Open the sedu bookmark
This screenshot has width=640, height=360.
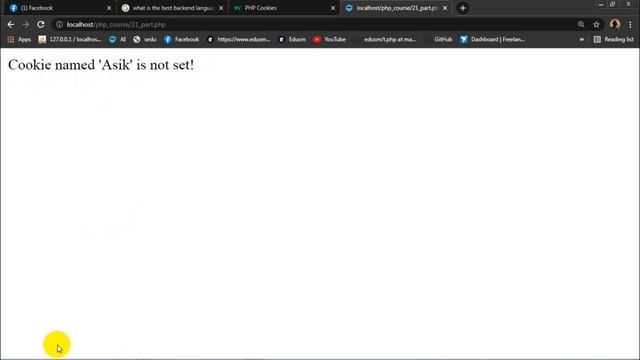tap(145, 40)
